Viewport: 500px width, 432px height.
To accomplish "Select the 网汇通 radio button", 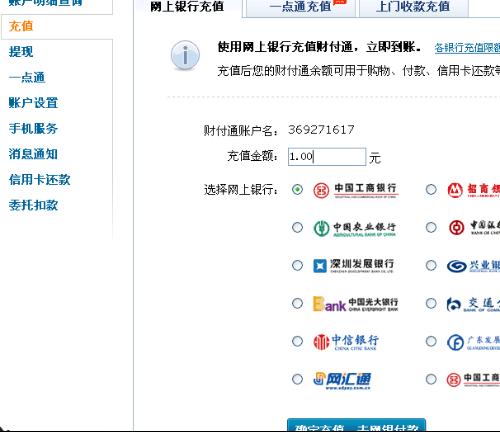I will pos(297,379).
